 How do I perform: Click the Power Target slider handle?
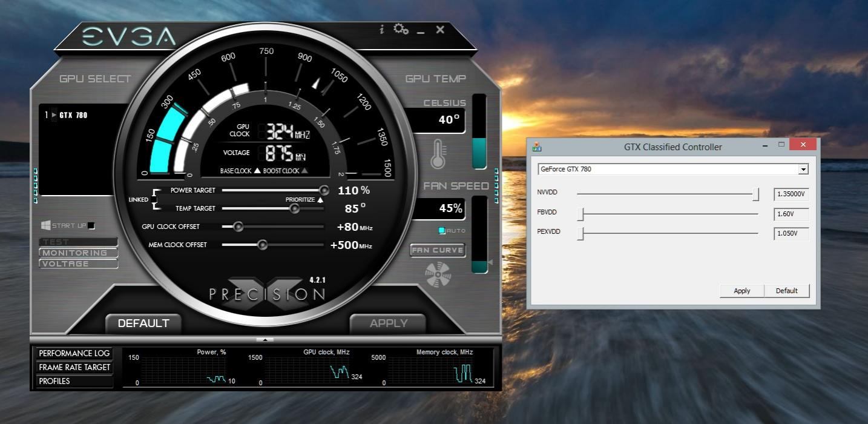[324, 190]
